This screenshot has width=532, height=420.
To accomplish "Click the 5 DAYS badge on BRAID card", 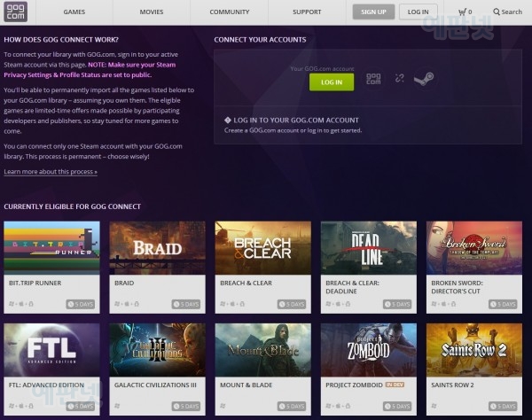I will click(x=186, y=304).
